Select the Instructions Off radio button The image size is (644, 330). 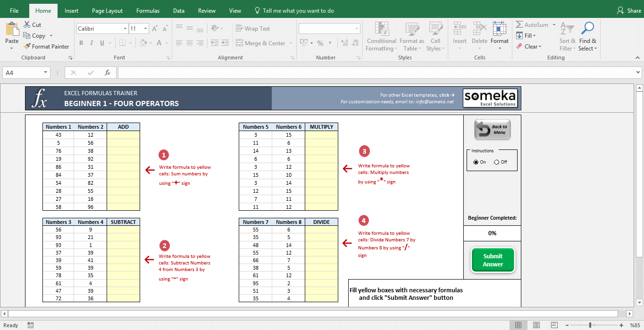[496, 162]
